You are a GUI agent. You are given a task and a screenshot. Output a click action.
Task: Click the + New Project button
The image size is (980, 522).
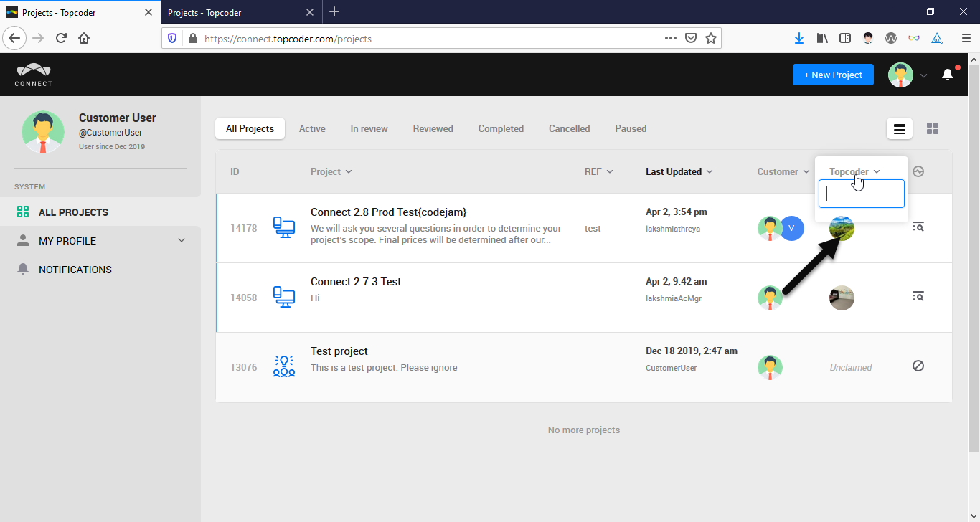[x=833, y=75]
